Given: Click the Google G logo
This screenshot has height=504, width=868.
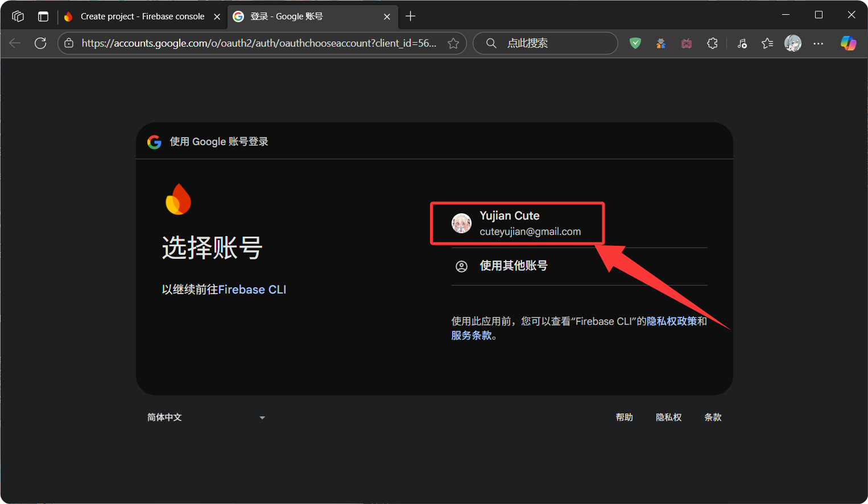Looking at the screenshot, I should coord(154,142).
